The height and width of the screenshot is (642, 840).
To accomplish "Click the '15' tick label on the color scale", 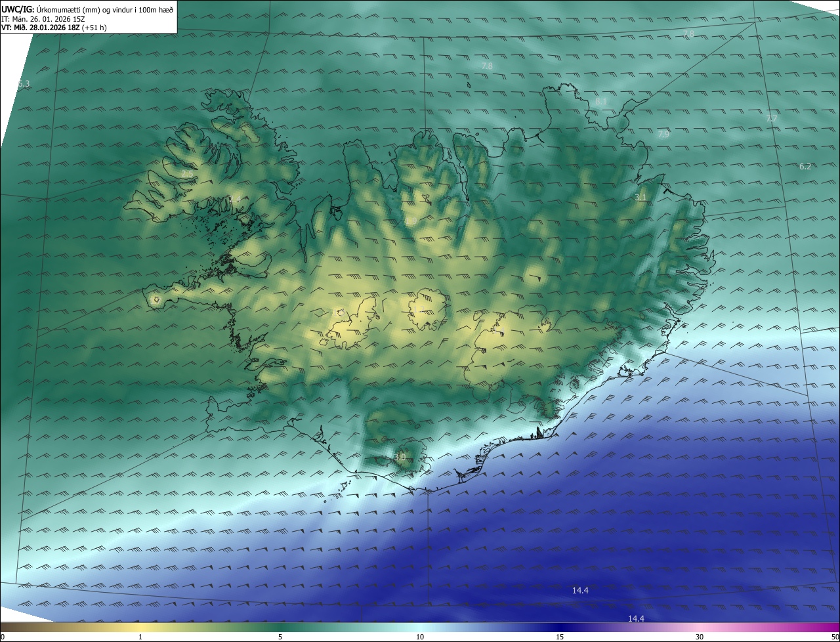I will pos(560,637).
